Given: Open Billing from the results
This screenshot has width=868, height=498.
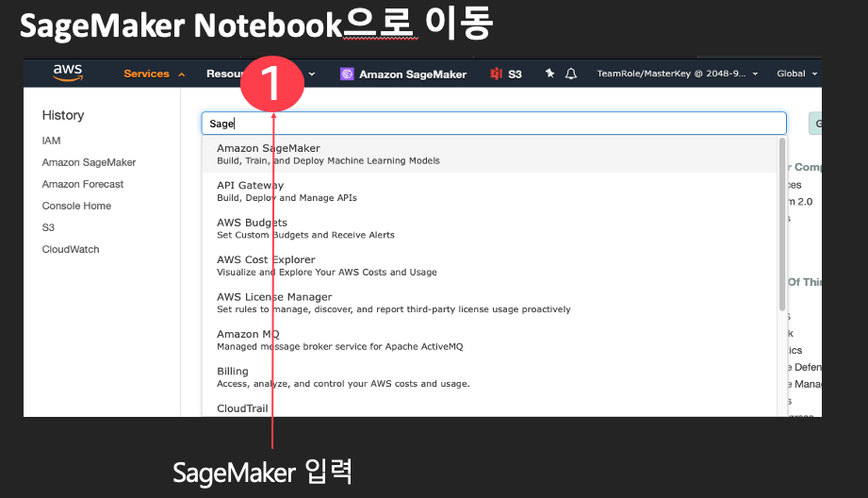Looking at the screenshot, I should (489, 376).
